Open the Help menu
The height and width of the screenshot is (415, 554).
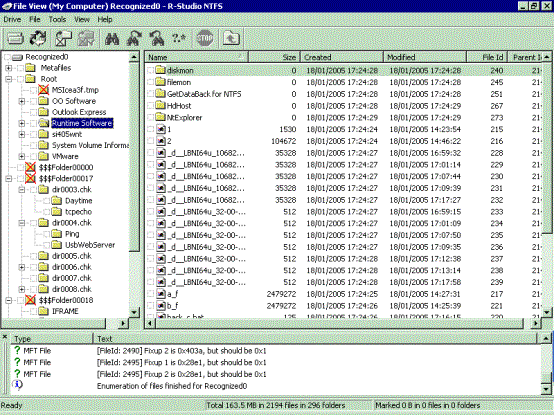coord(105,19)
